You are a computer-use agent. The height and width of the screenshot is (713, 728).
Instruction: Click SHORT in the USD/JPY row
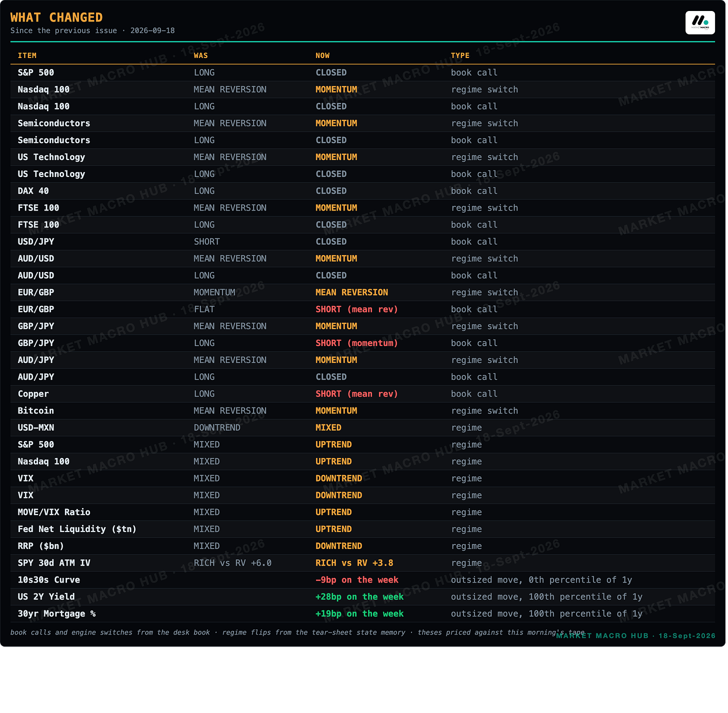click(207, 241)
